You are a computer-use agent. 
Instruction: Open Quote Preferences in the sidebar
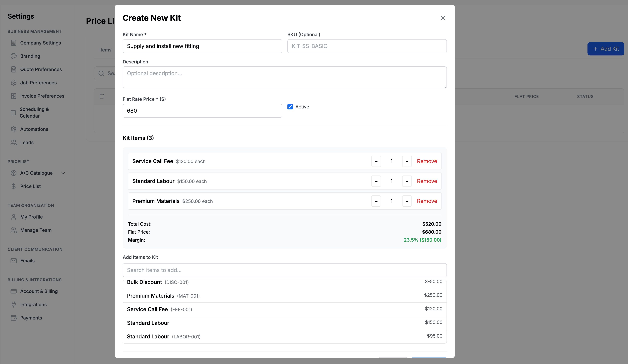click(41, 69)
